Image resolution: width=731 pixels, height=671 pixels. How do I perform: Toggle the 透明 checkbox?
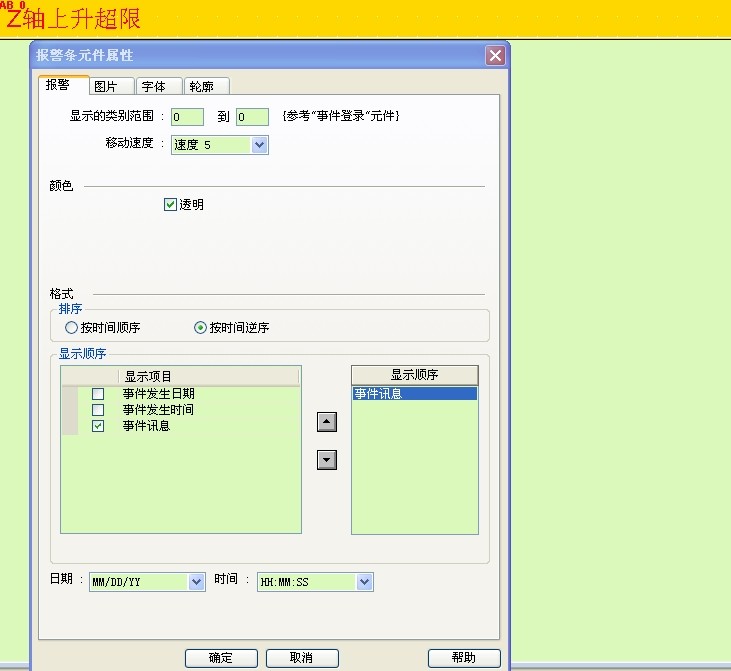point(170,205)
